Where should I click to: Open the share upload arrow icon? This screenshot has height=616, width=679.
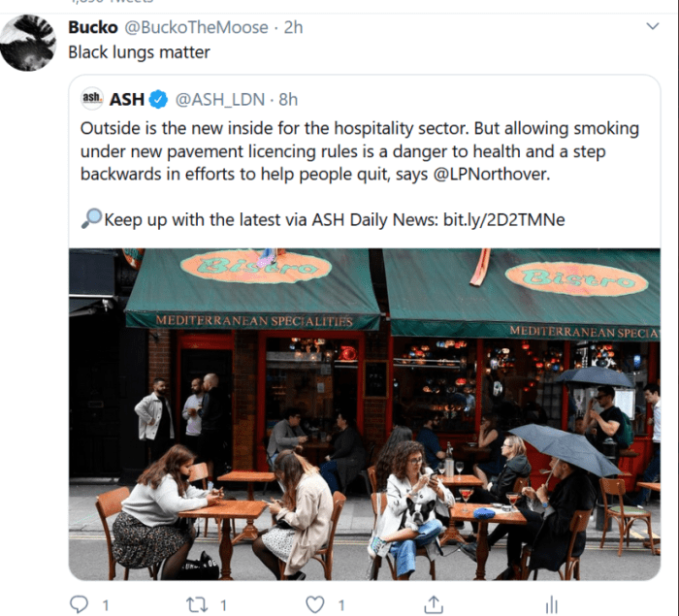(433, 604)
